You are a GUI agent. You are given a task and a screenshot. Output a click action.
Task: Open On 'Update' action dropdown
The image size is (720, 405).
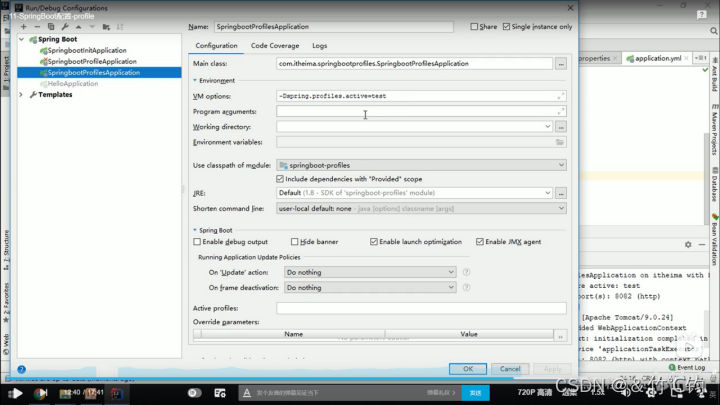click(x=451, y=272)
